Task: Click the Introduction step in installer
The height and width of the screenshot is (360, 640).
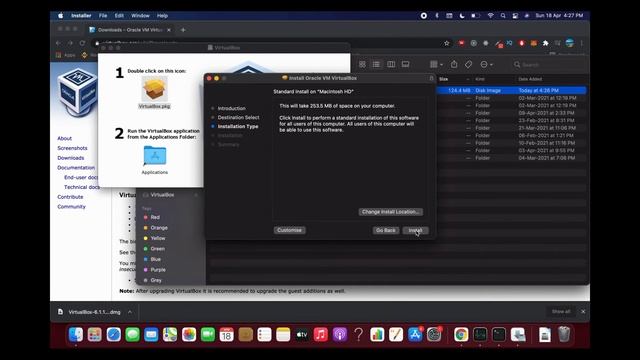Action: click(x=231, y=109)
